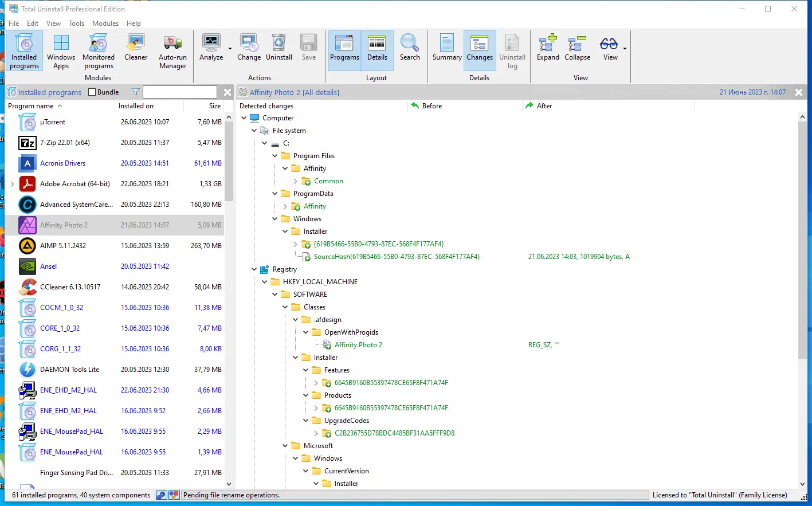The width and height of the screenshot is (812, 506).
Task: Expand the Adobe Acrobat (64-bit) entry
Action: click(12, 184)
